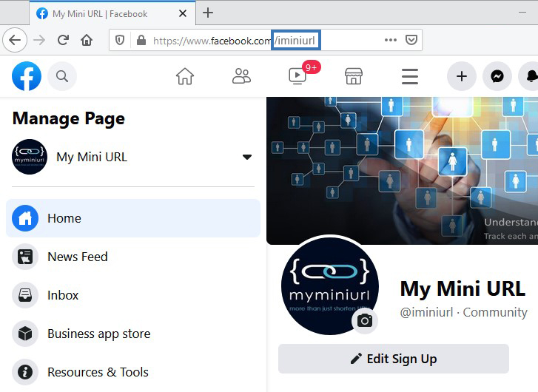Click the small My Mini URL sidebar avatar
This screenshot has width=538, height=392.
click(x=30, y=157)
